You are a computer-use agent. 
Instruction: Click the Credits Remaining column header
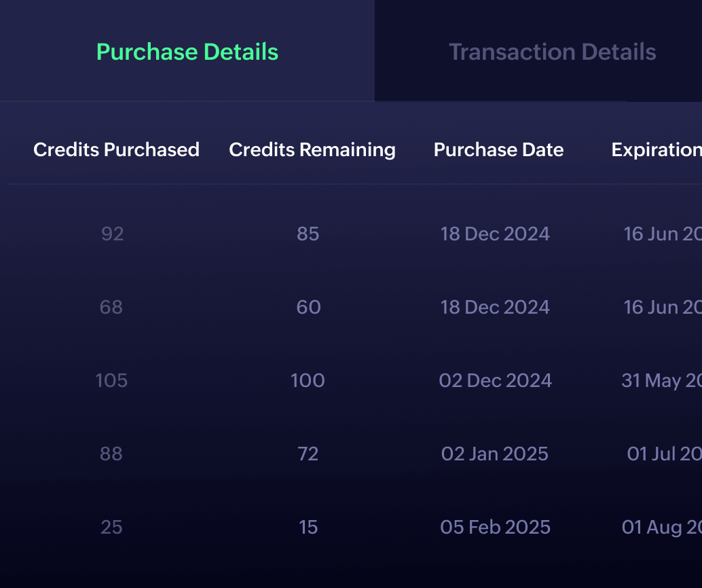pyautogui.click(x=312, y=149)
